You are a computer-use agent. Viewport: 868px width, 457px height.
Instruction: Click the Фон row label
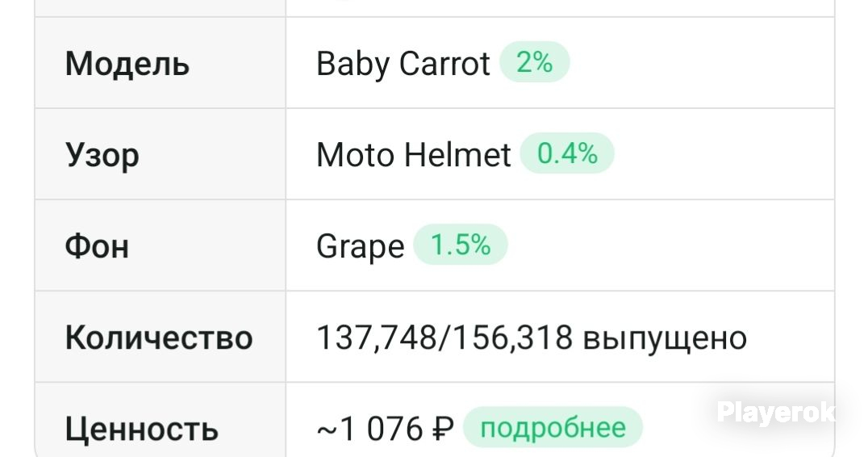point(97,246)
